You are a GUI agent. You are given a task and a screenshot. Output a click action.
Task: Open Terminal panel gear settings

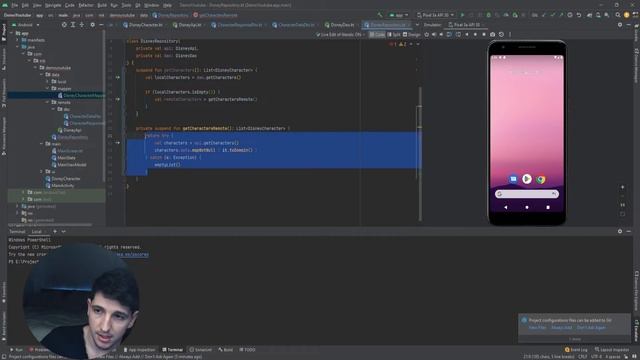tap(620, 231)
